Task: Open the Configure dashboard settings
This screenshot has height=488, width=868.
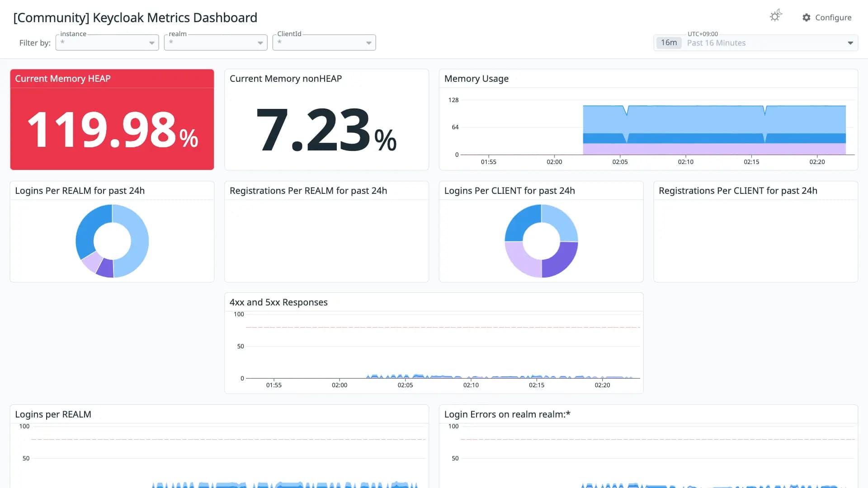Action: [827, 18]
